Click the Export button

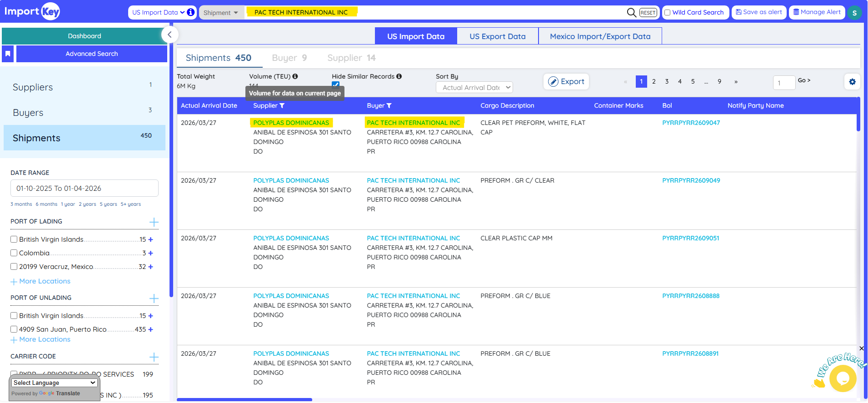pos(566,82)
